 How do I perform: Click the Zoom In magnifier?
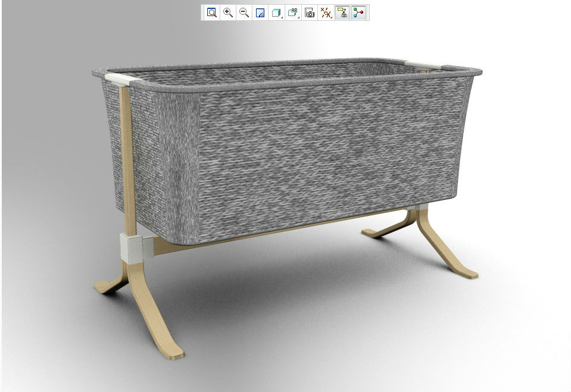click(227, 12)
